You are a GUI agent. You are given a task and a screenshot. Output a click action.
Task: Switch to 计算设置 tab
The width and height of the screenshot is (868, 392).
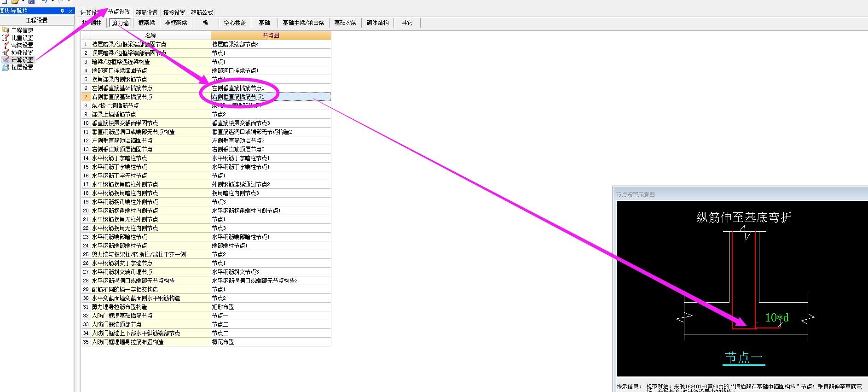(91, 12)
